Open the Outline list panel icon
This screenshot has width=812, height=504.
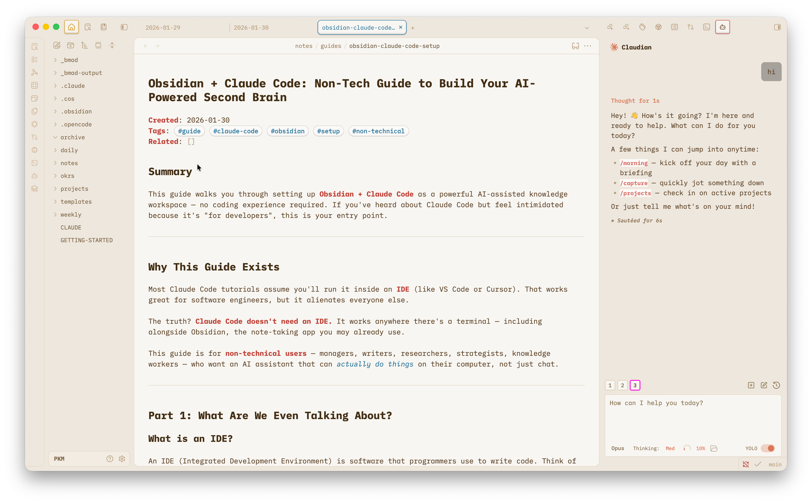pos(674,27)
